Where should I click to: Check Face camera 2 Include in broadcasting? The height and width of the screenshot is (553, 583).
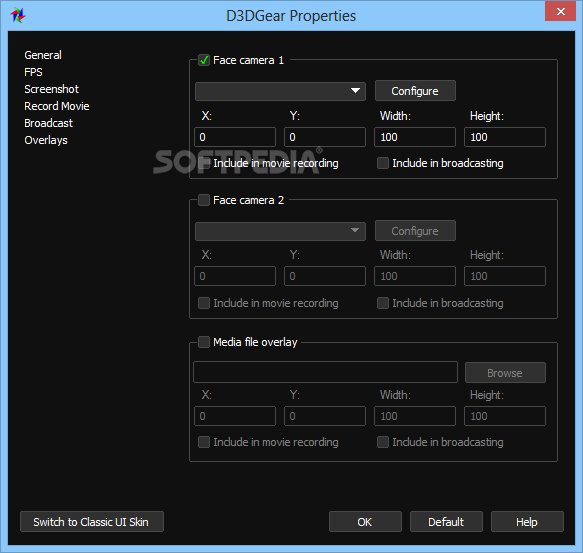383,303
